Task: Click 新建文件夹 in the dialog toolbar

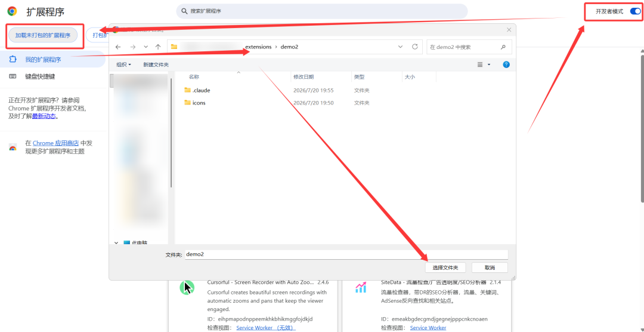Action: (x=156, y=64)
